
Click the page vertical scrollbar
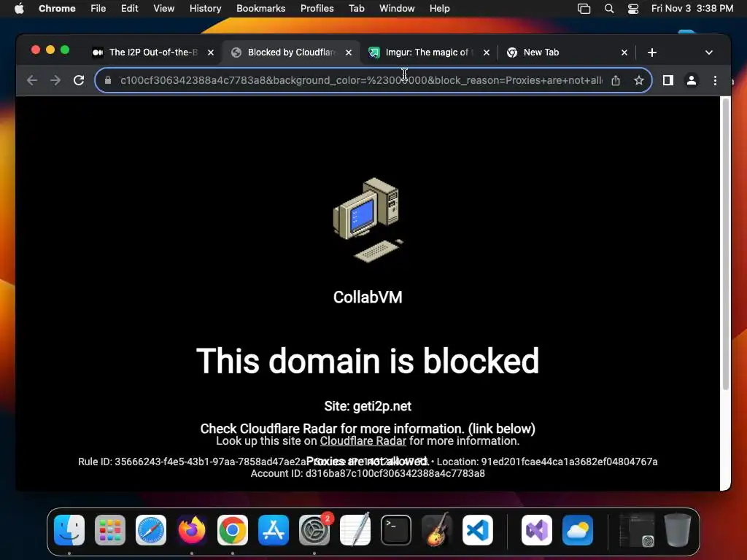[725, 244]
